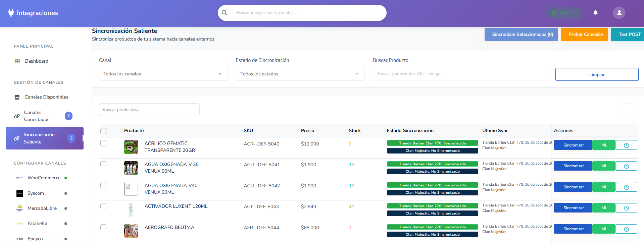Focus the Buscar Producto name/SKU field
Screen dimensions: 644x244
[x=460, y=74]
